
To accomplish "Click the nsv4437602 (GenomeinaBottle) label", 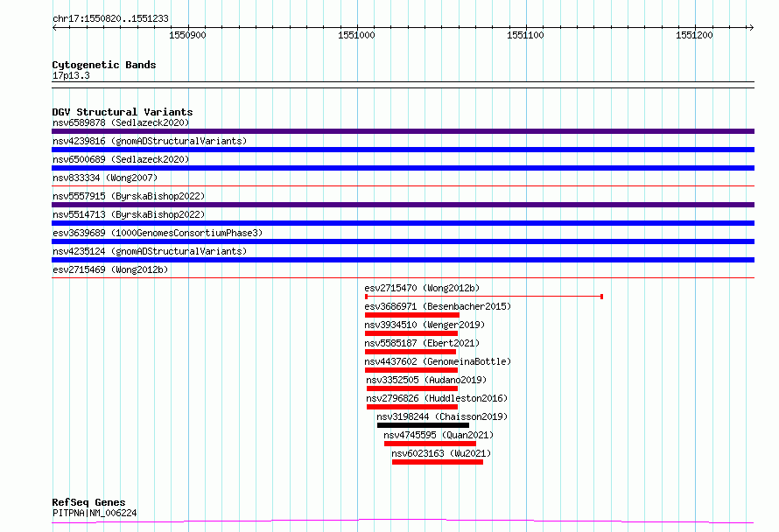I will 438,361.
